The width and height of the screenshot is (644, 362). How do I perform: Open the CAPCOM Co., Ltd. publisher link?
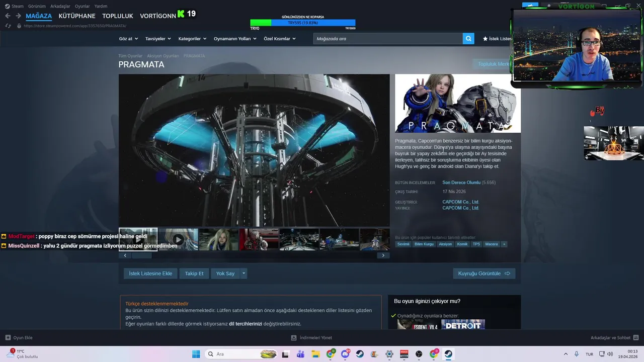coord(460,208)
